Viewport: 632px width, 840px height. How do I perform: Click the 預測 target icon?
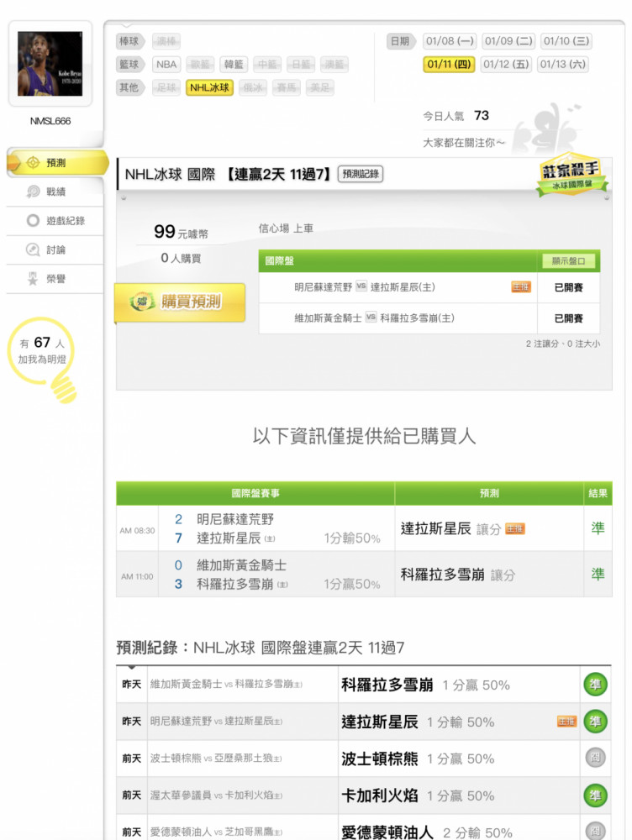33,162
